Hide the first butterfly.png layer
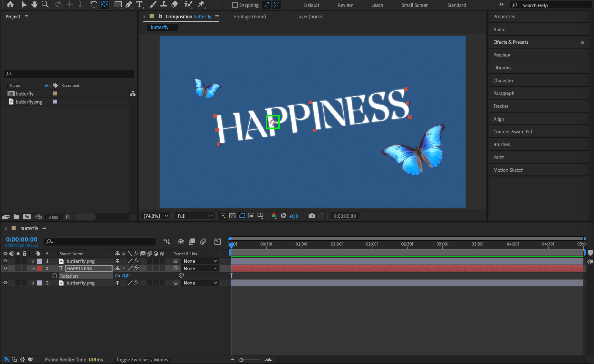This screenshot has width=594, height=364. click(5, 261)
